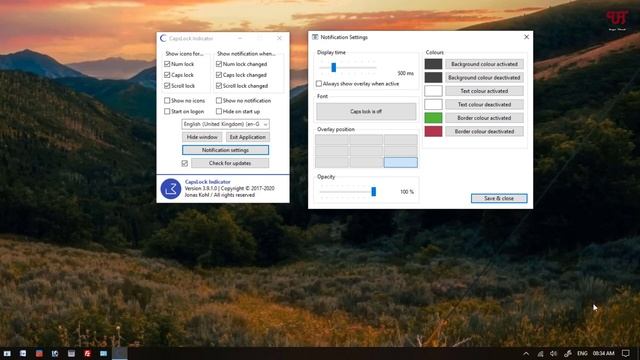Click the Text colour deactivated button

click(484, 104)
